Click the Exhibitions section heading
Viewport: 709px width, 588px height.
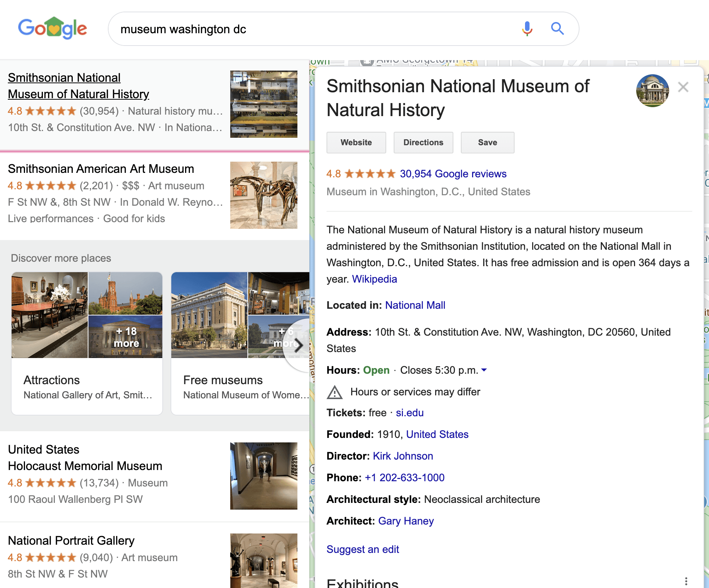click(x=362, y=583)
